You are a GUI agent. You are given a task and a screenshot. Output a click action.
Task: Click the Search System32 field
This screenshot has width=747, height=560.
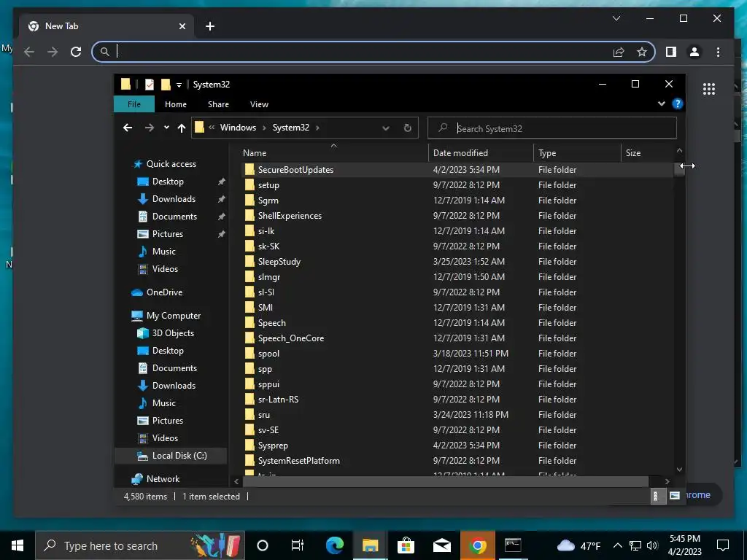click(x=552, y=128)
